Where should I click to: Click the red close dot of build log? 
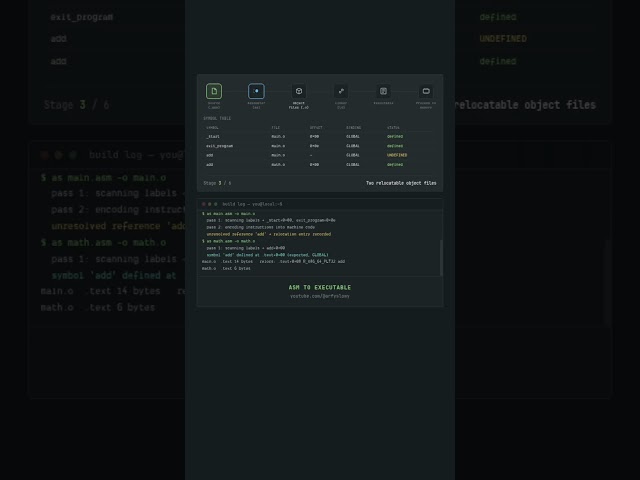(x=204, y=204)
